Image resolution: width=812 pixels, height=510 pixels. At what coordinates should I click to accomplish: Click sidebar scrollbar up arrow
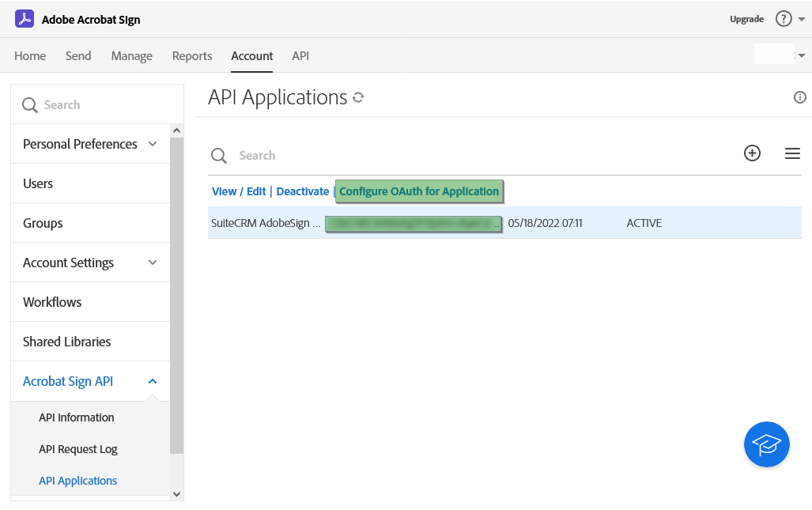(176, 130)
